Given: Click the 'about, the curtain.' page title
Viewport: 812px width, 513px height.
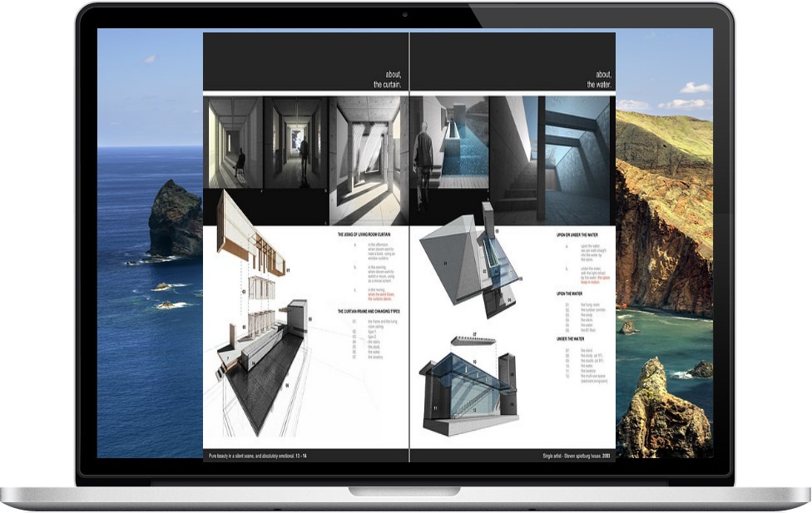Looking at the screenshot, I should (388, 79).
